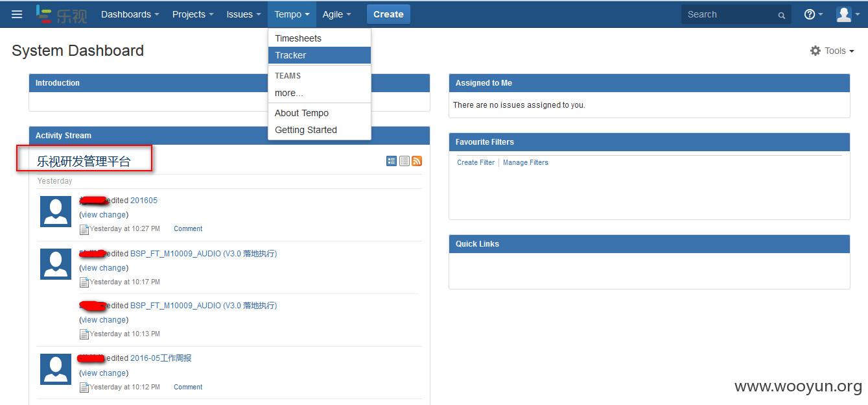This screenshot has width=868, height=405.
Task: Open the hamburger sidebar menu icon
Action: coord(17,14)
